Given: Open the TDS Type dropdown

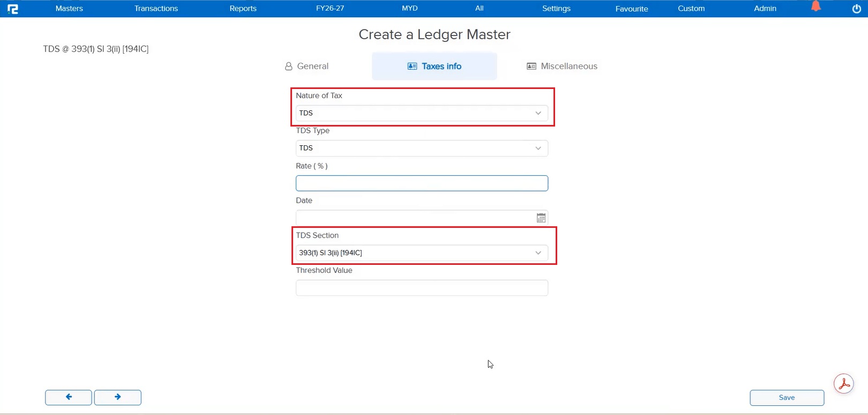Looking at the screenshot, I should click(x=422, y=148).
